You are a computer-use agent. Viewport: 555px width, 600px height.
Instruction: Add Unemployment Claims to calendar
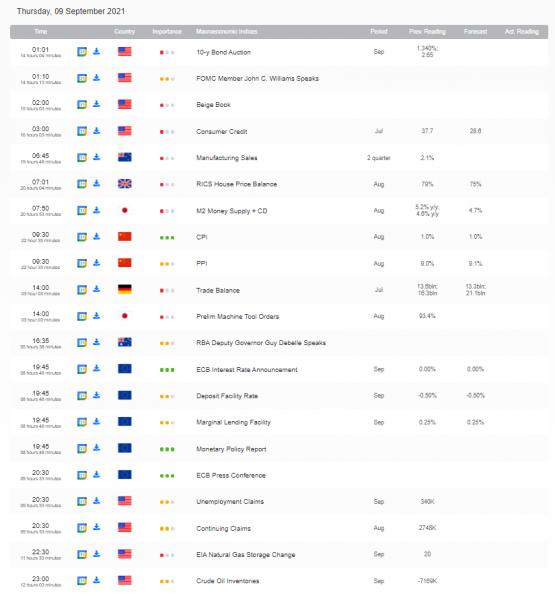(x=82, y=502)
